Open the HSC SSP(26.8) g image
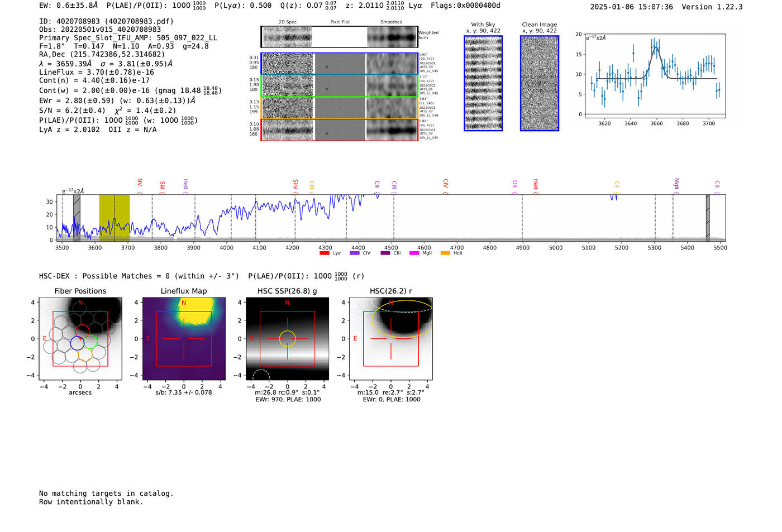 pos(287,339)
